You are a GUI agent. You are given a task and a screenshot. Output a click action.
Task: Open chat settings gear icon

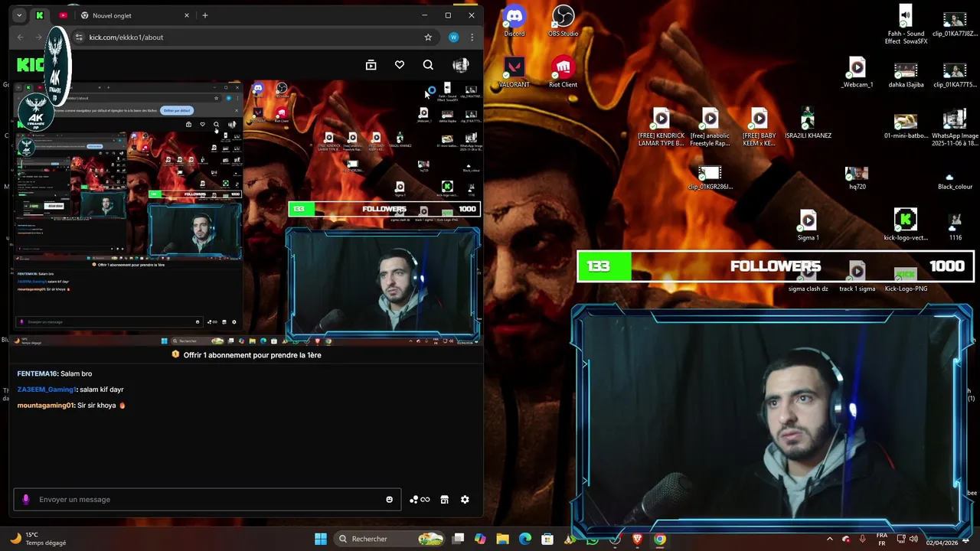tap(465, 500)
